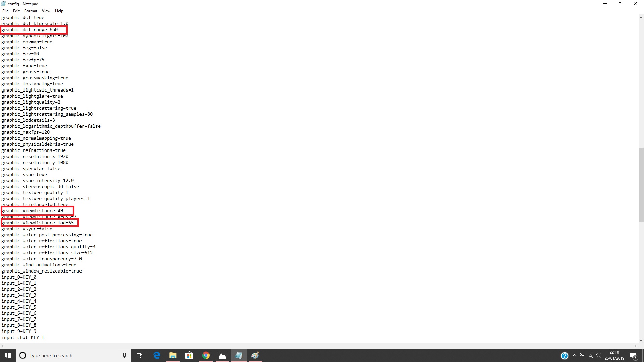Open Task View from taskbar

click(x=140, y=355)
